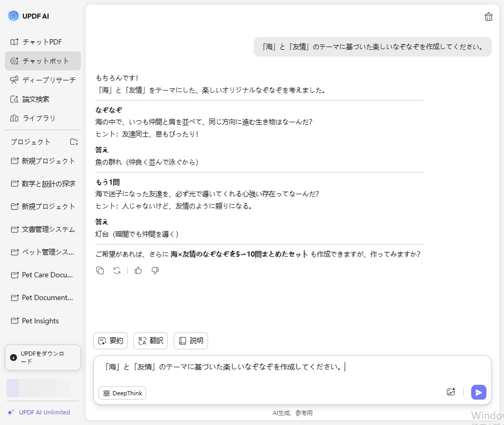Click the AI生成、参考用 footer note

tap(292, 413)
